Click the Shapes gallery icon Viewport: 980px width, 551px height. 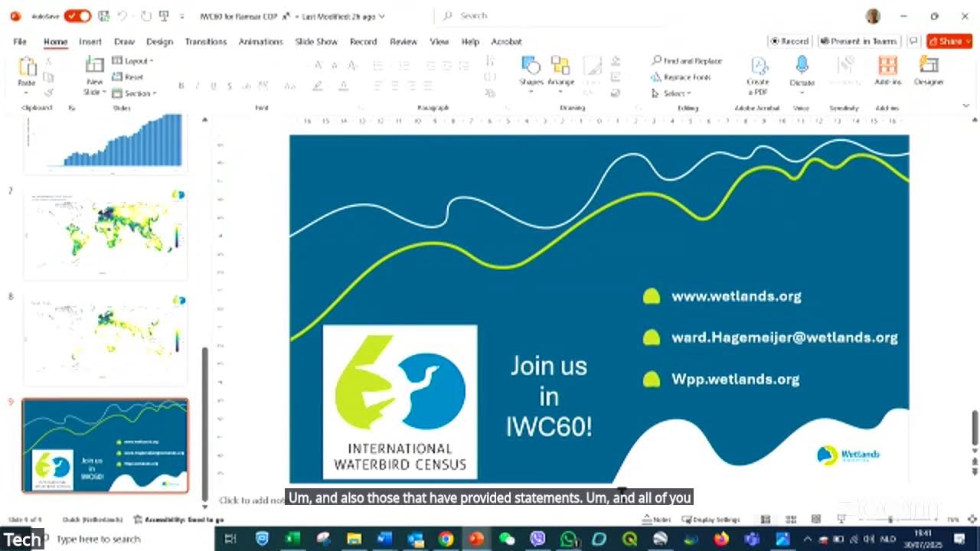pos(531,66)
